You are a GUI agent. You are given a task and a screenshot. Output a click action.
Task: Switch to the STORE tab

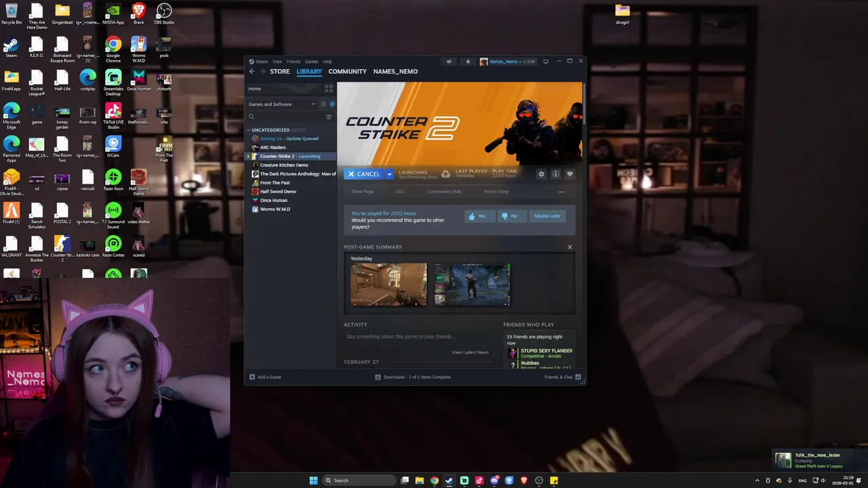coord(280,71)
